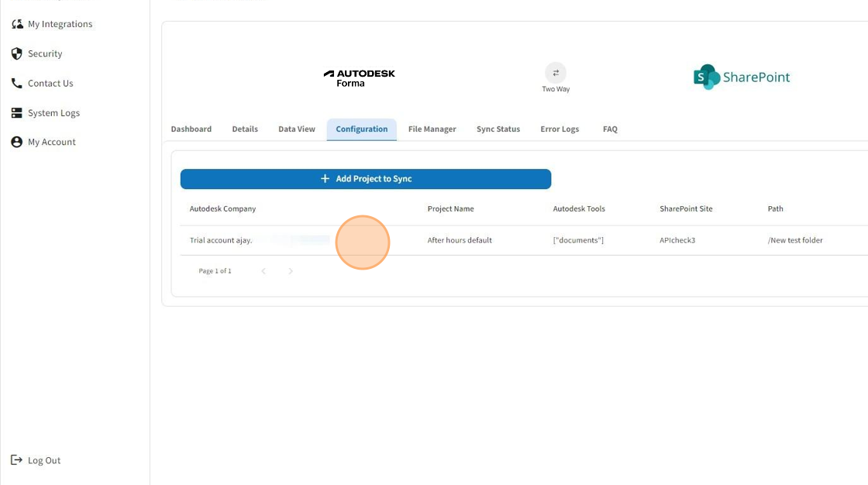
Task: Click the Project Name column header
Action: 450,209
